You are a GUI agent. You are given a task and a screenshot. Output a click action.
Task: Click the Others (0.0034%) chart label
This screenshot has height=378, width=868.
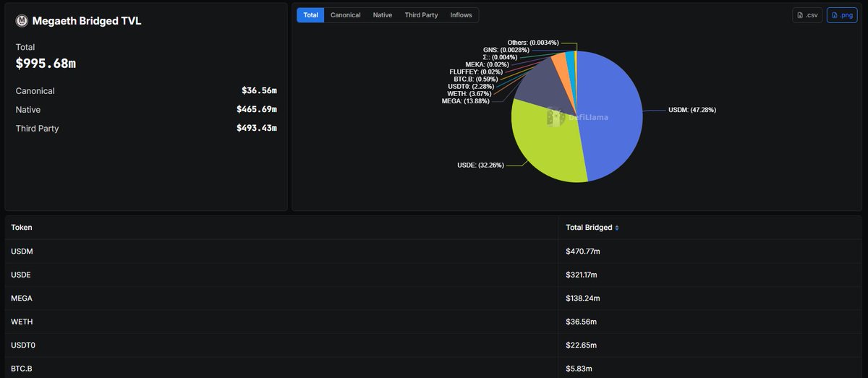pyautogui.click(x=533, y=43)
